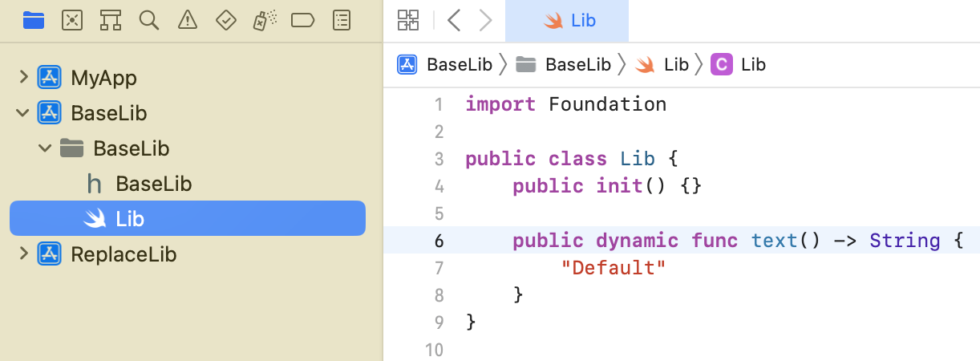Open the Debug navigator spray icon
This screenshot has width=980, height=361.
pos(264,20)
